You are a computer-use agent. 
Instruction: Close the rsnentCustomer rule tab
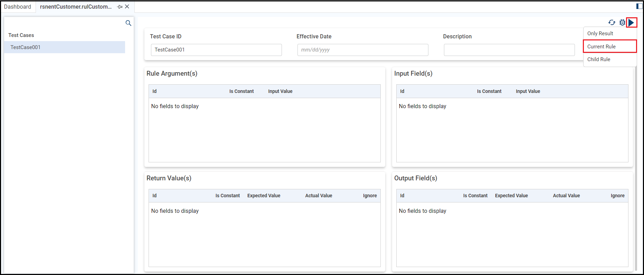(127, 7)
